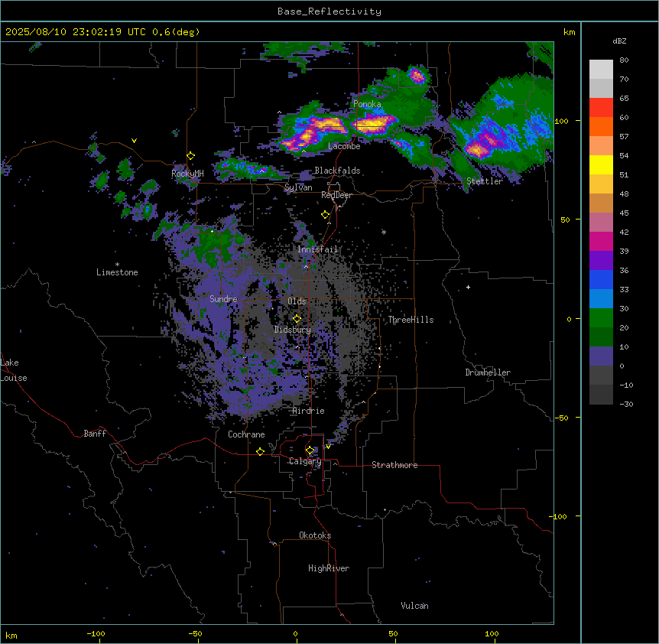The width and height of the screenshot is (659, 644).
Task: Select the orange legend swatch between 60 and 57
Action: pos(601,126)
